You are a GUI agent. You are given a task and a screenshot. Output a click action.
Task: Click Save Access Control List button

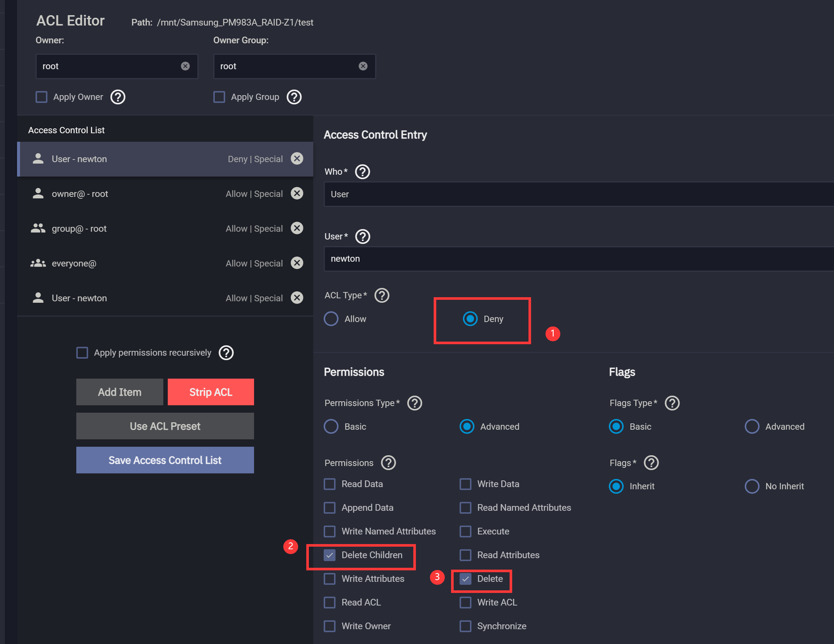tap(164, 460)
